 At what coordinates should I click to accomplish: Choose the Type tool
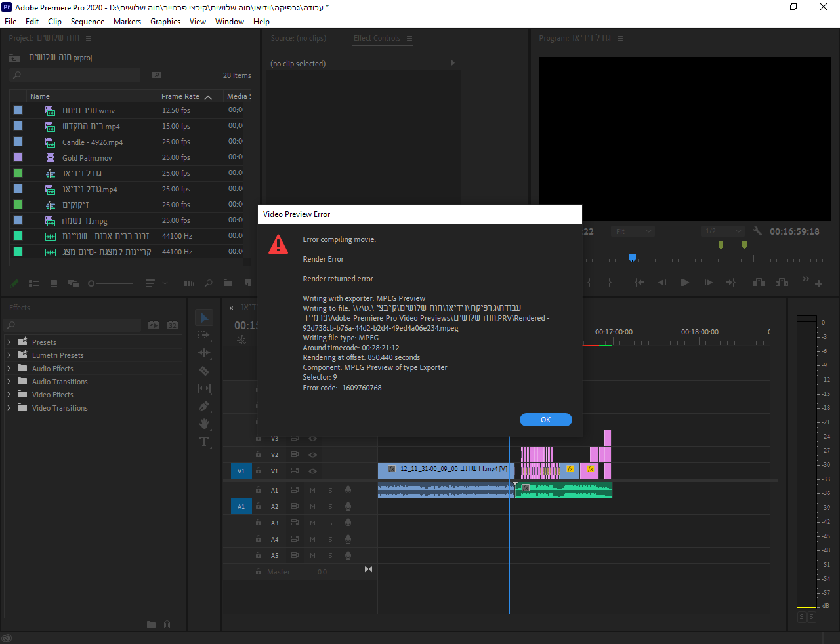204,441
